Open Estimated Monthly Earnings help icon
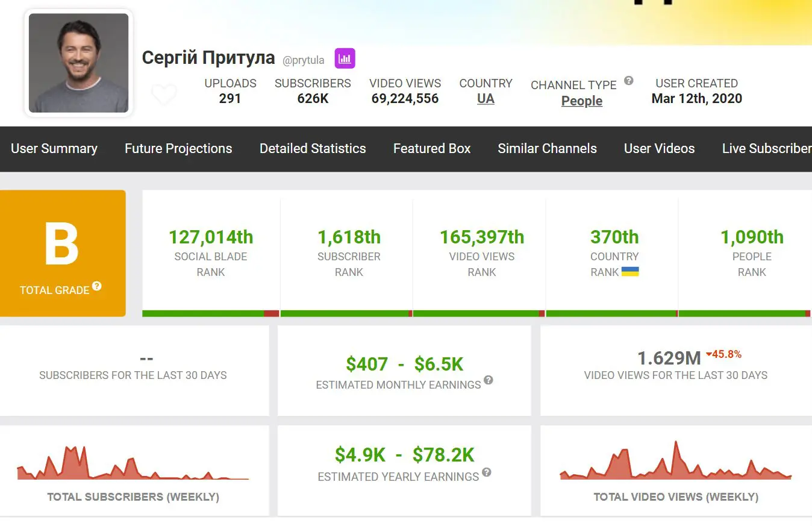 point(489,380)
